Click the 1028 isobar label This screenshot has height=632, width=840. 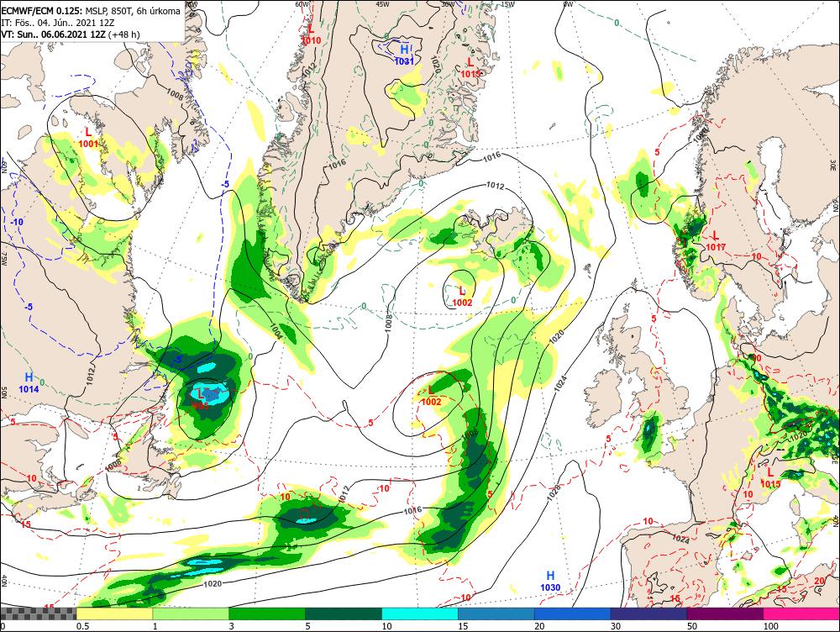pyautogui.click(x=554, y=493)
